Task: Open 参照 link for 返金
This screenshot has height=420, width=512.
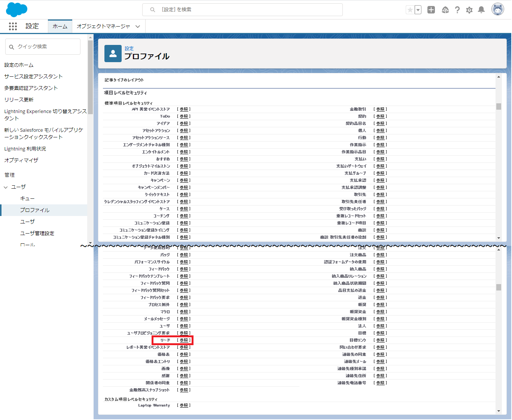Action: pos(380,298)
